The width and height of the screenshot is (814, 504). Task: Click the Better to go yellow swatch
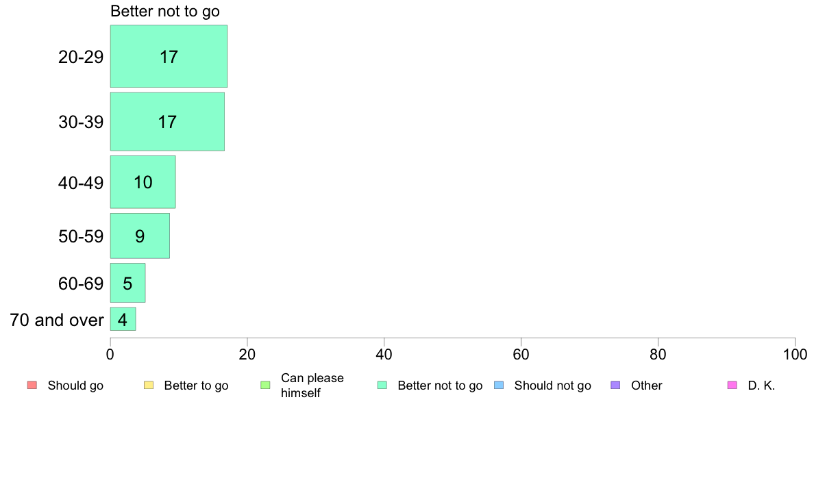149,385
